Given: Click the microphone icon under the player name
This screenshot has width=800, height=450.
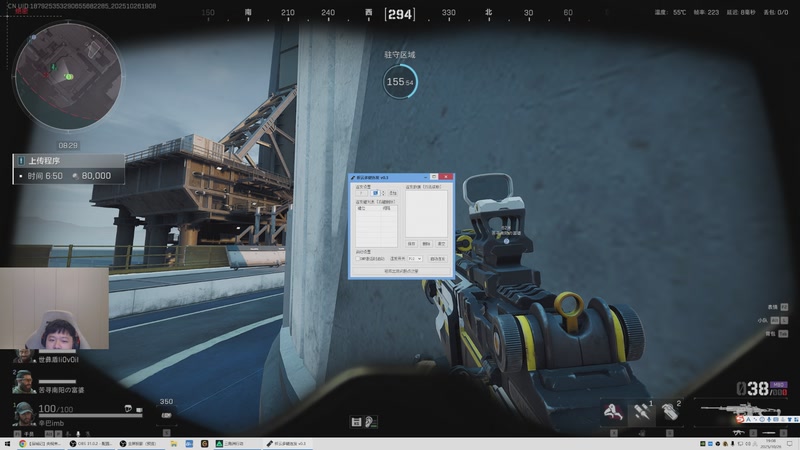Looking at the screenshot, I should tap(78, 434).
